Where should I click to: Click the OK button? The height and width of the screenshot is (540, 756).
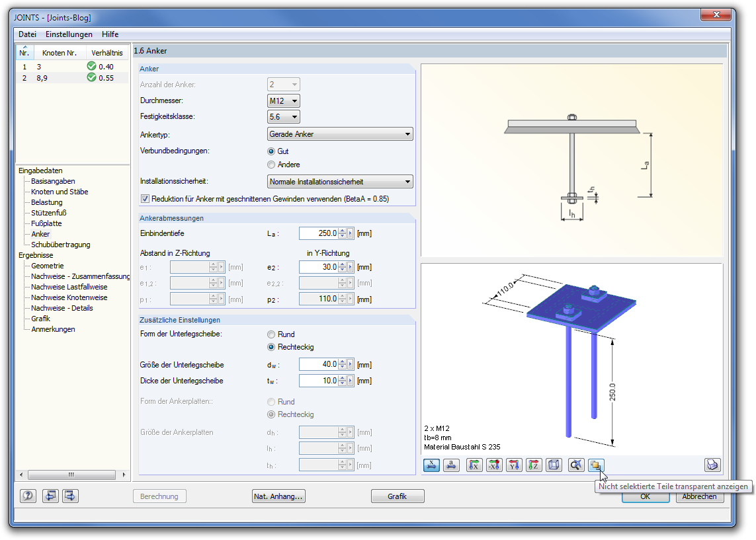pyautogui.click(x=646, y=496)
